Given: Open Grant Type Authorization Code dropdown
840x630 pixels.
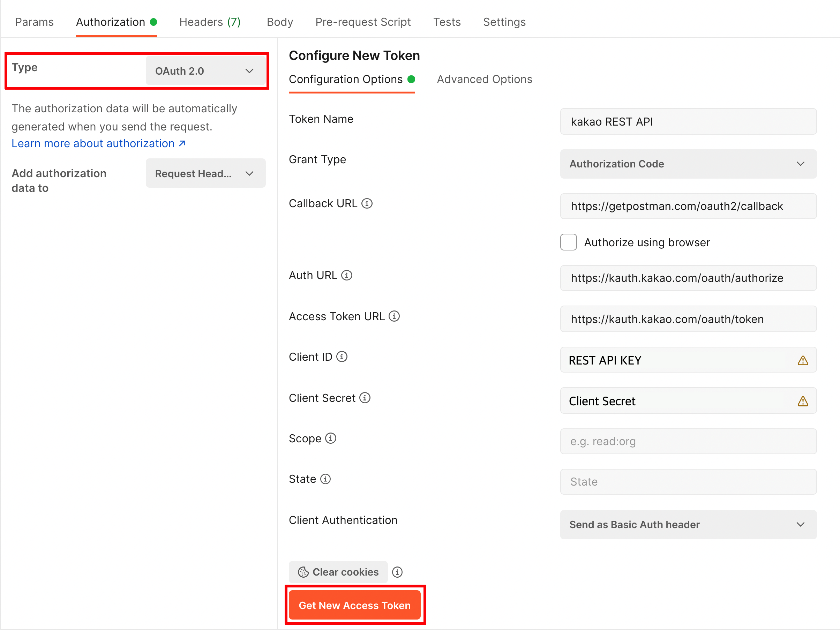Looking at the screenshot, I should (x=688, y=164).
